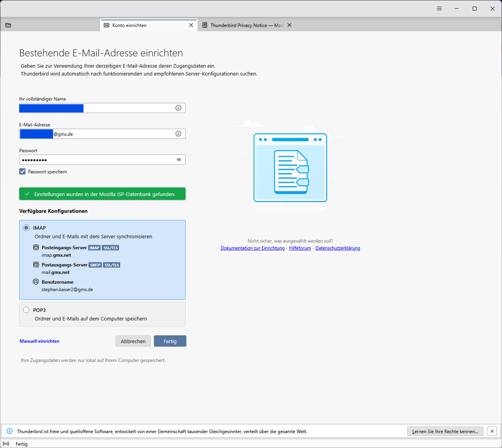
Task: Click the Benutzername user icon
Action: [36, 282]
